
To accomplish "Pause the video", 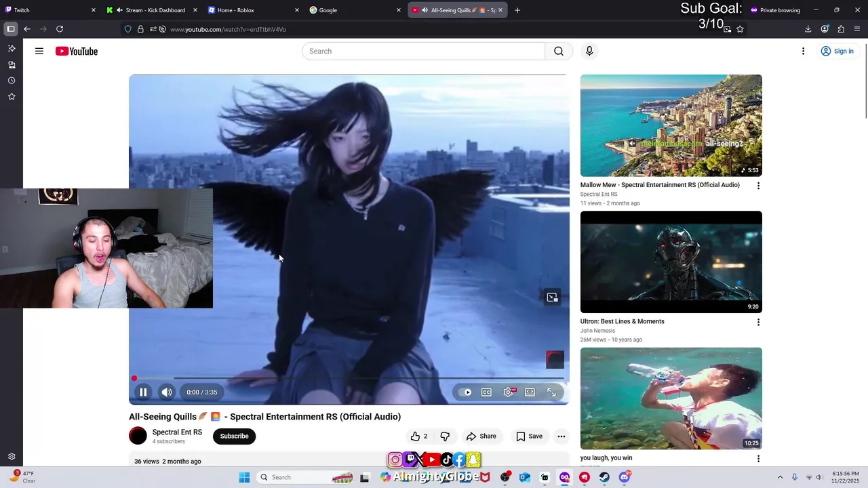I will (143, 392).
